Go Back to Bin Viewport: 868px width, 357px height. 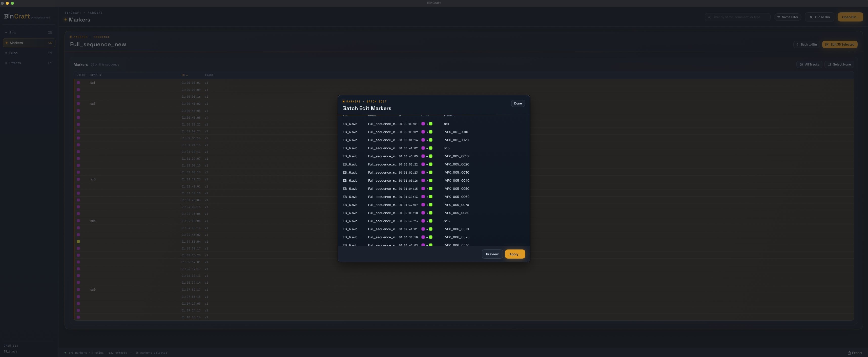click(806, 45)
